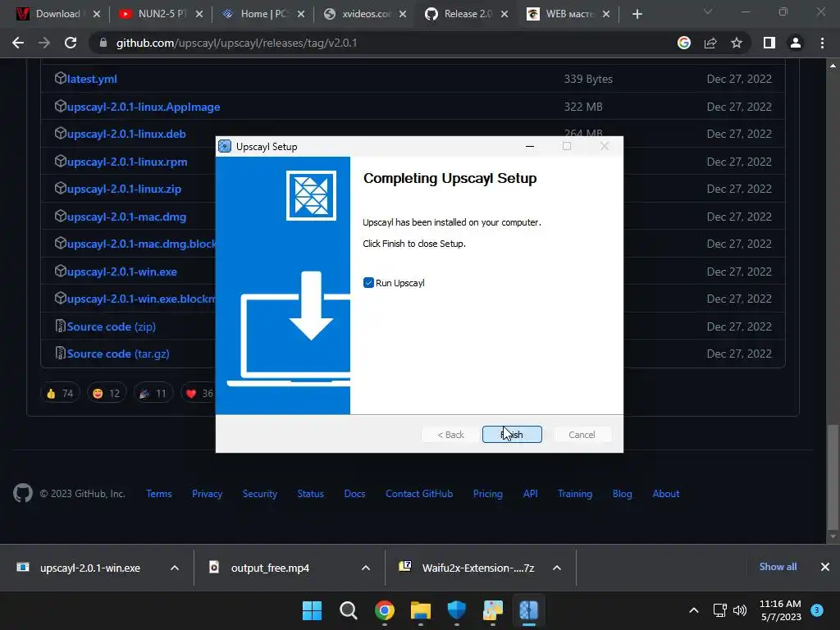Click the address bar URL
Image resolution: width=840 pixels, height=630 pixels.
click(x=237, y=43)
